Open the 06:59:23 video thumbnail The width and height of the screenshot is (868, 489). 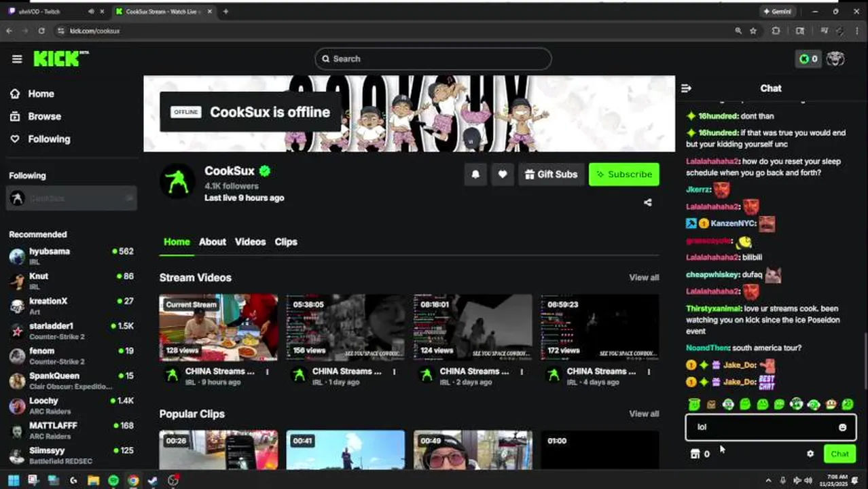(x=600, y=327)
